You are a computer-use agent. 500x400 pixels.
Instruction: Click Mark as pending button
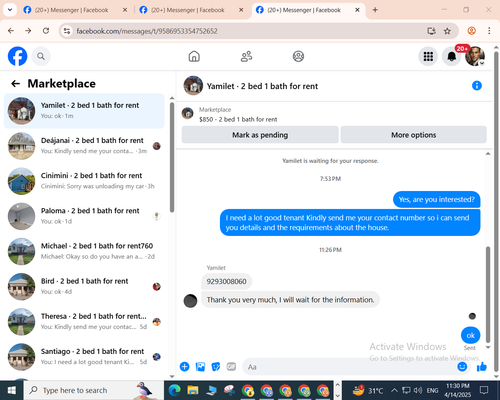260,135
